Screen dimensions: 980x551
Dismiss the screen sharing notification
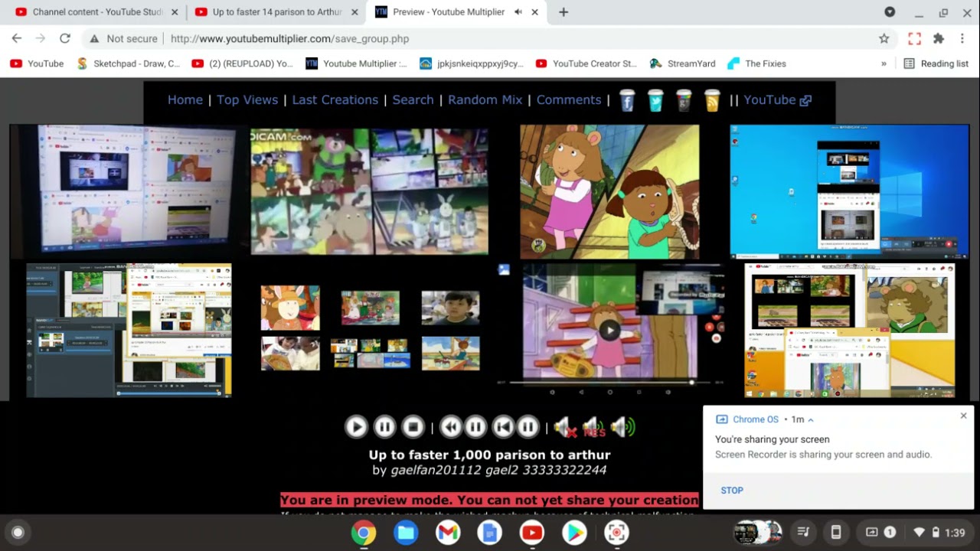(963, 416)
